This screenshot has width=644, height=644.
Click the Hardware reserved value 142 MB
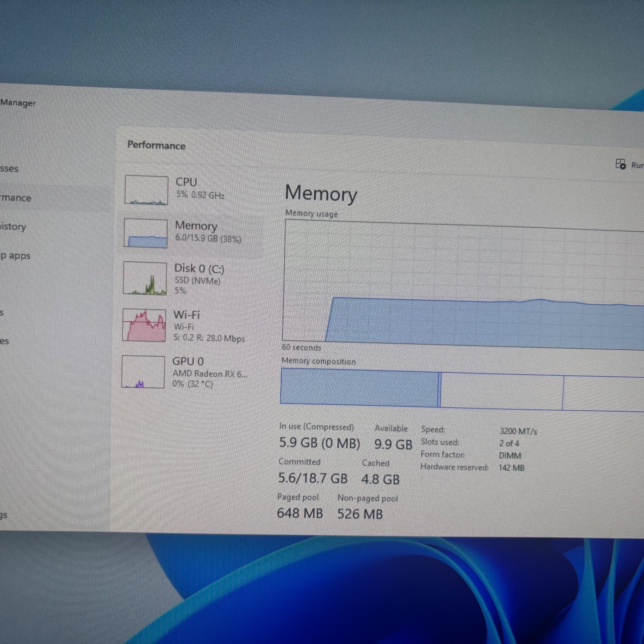coord(512,468)
